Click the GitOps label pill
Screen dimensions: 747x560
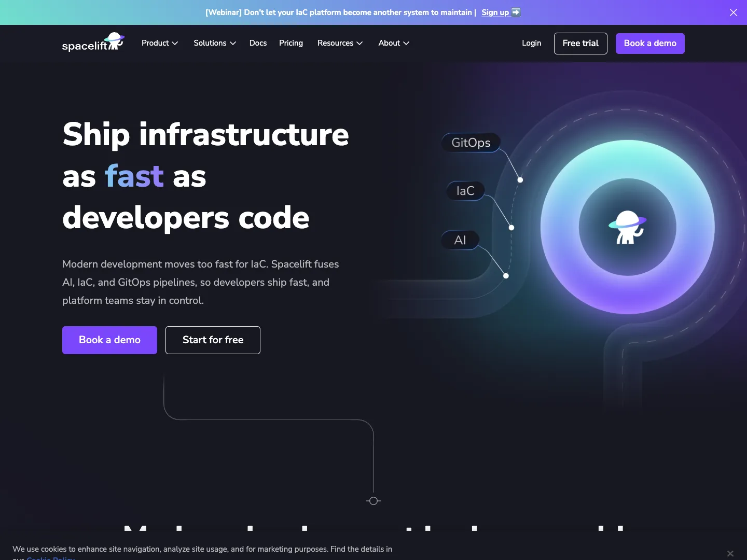tap(471, 143)
